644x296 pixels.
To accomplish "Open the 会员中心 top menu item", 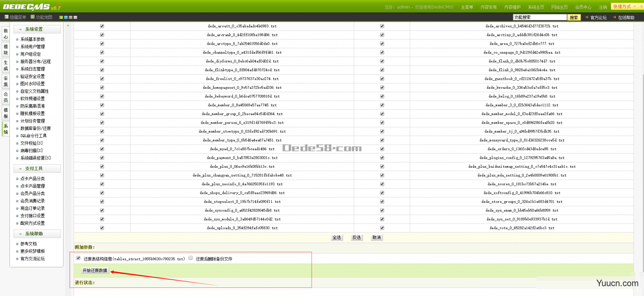I will (x=583, y=7).
